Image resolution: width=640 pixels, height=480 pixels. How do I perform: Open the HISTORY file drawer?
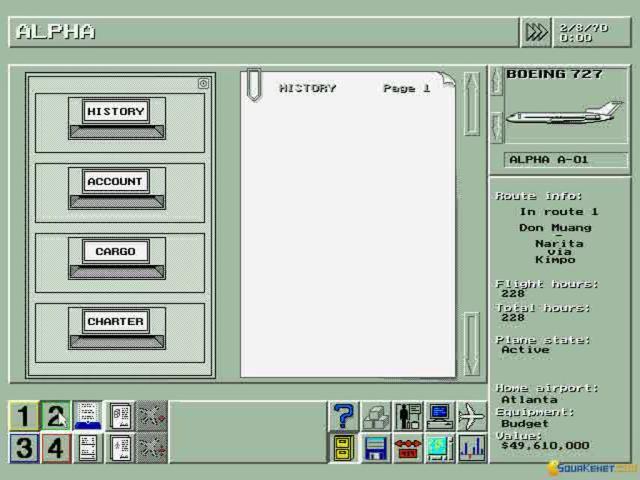(120, 123)
